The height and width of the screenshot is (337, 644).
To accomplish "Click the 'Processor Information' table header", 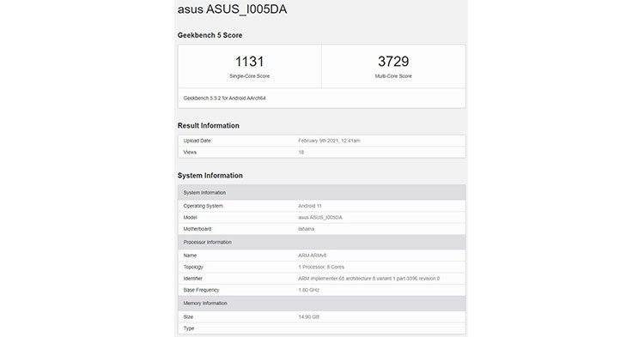I will (x=322, y=243).
